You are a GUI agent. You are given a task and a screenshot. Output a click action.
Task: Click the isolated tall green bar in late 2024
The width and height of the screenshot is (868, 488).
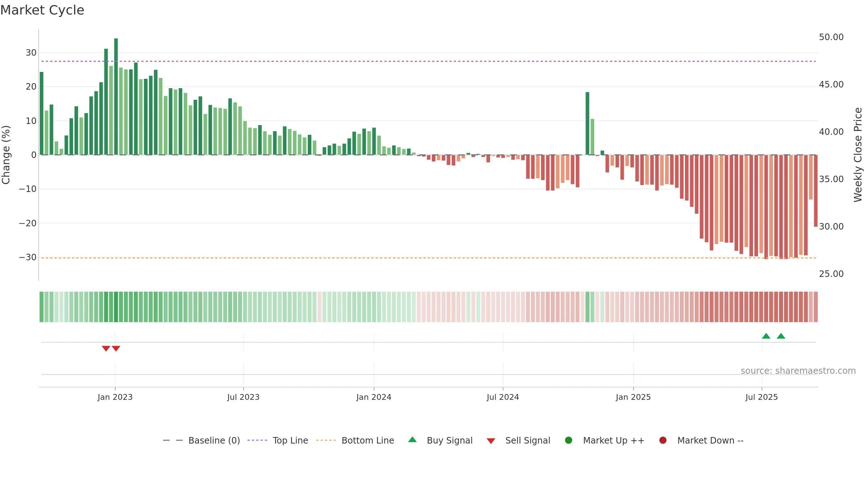pyautogui.click(x=587, y=123)
